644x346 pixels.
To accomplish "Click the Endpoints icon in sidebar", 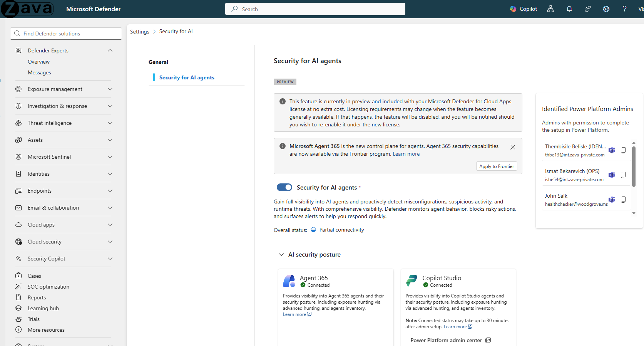I will click(18, 191).
